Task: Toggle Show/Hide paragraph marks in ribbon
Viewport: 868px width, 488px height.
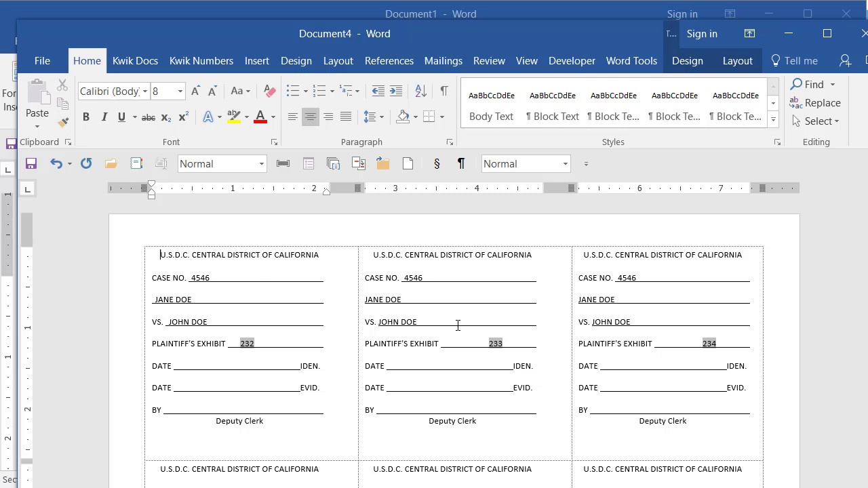Action: pos(443,91)
